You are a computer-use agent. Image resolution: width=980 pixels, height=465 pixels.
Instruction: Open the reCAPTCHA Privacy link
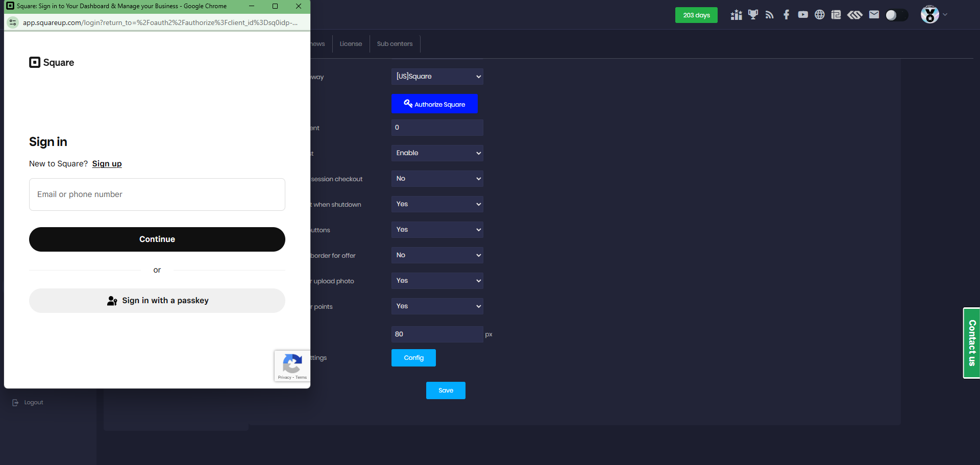coord(284,378)
